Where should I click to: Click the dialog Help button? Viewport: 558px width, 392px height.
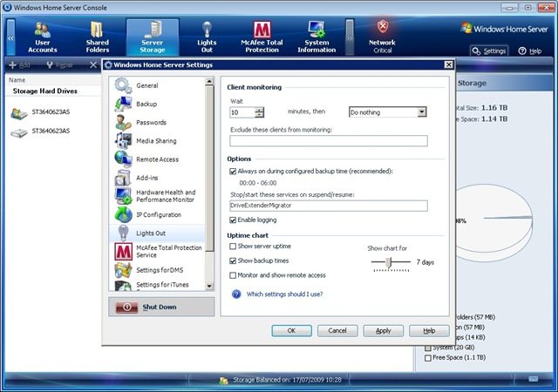[429, 331]
